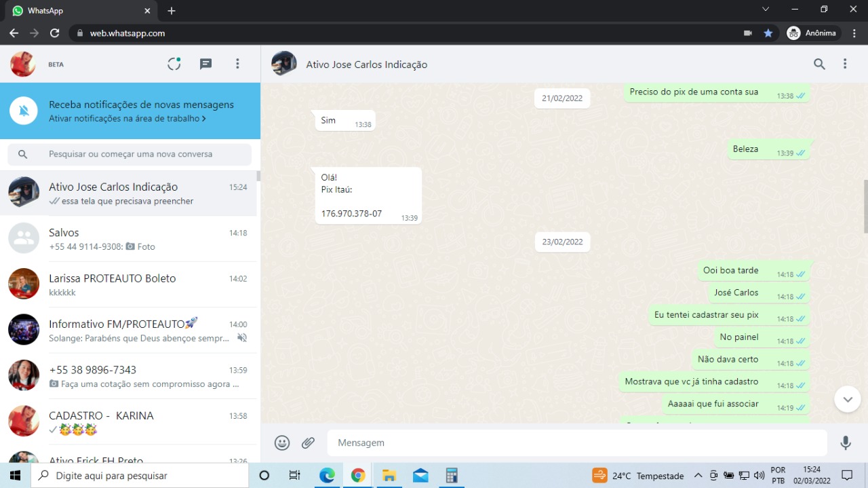The width and height of the screenshot is (868, 488).
Task: Click the attach file paperclip icon
Action: [309, 443]
